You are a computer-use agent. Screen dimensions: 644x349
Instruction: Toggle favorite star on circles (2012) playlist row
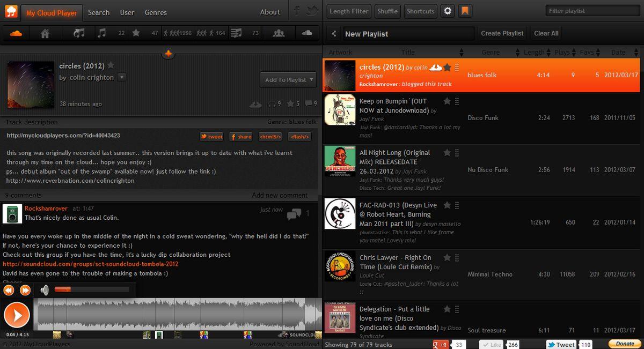[x=447, y=67]
